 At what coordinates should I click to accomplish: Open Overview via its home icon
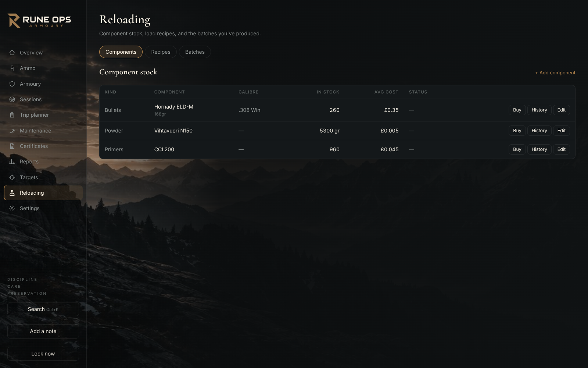(x=12, y=53)
